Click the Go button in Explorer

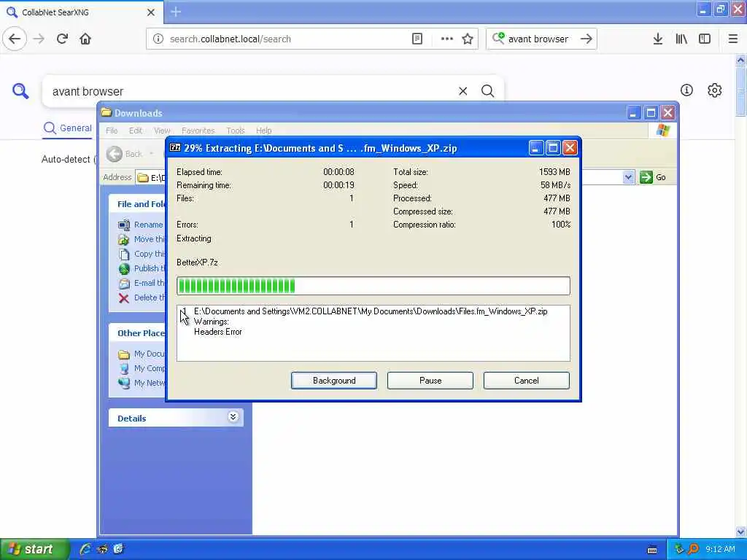click(653, 177)
